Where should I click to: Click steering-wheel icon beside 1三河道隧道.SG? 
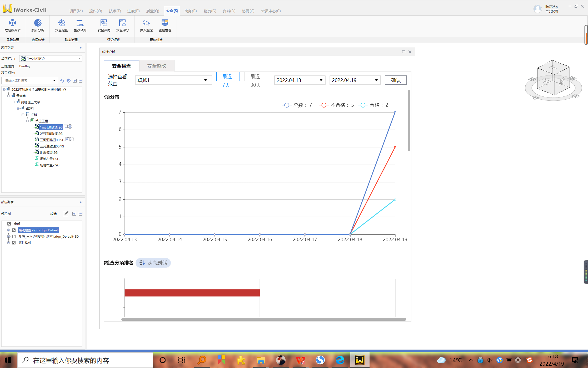(x=70, y=126)
